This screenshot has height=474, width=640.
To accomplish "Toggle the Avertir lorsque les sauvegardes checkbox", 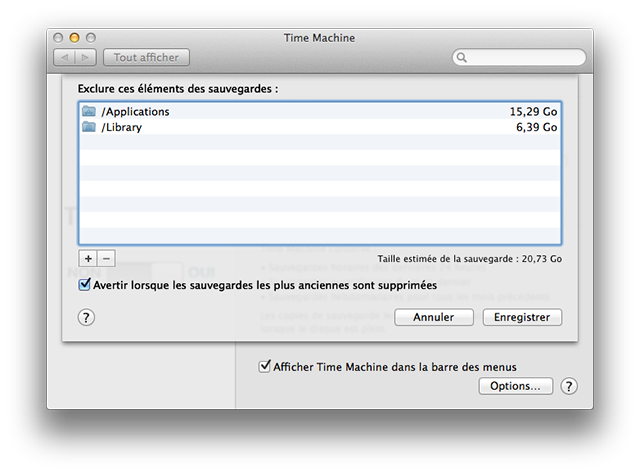I will [84, 285].
